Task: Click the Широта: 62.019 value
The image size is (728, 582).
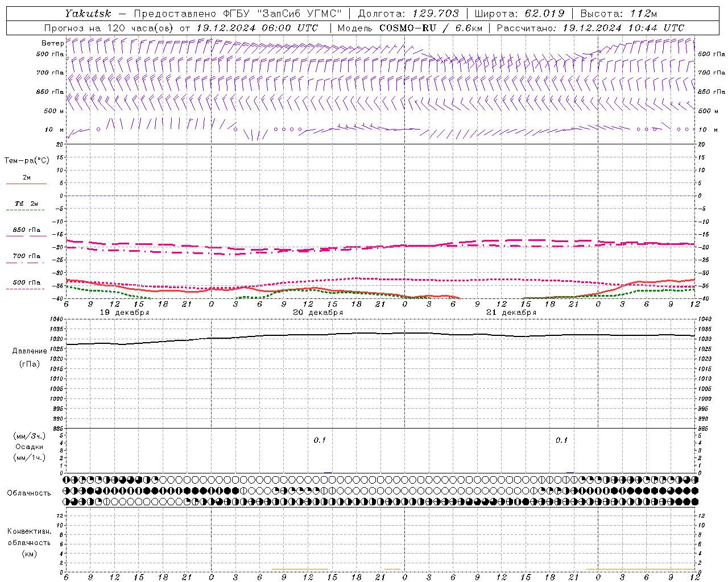Action: point(520,14)
